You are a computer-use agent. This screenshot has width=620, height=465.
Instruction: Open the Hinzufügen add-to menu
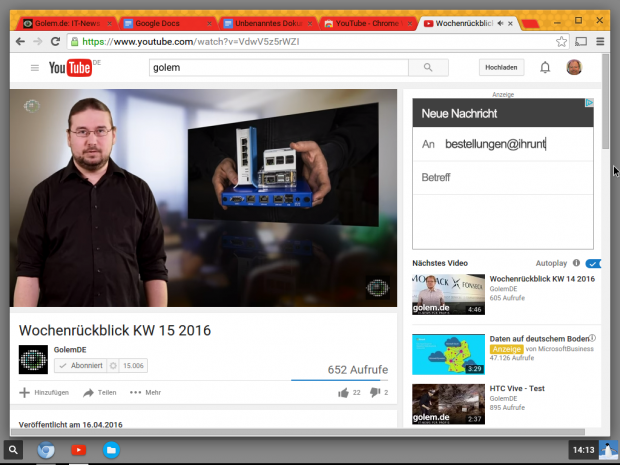44,393
